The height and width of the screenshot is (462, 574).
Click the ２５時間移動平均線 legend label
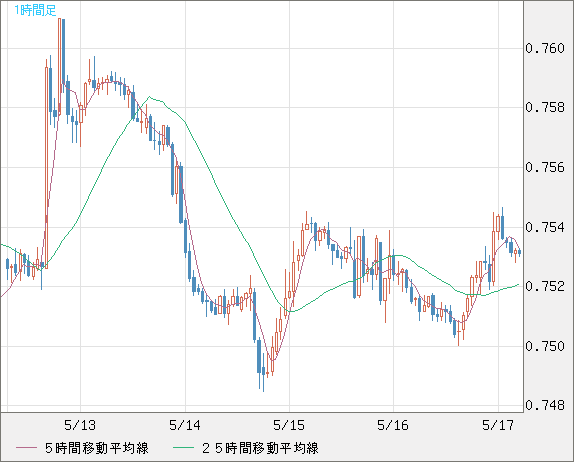click(x=260, y=448)
